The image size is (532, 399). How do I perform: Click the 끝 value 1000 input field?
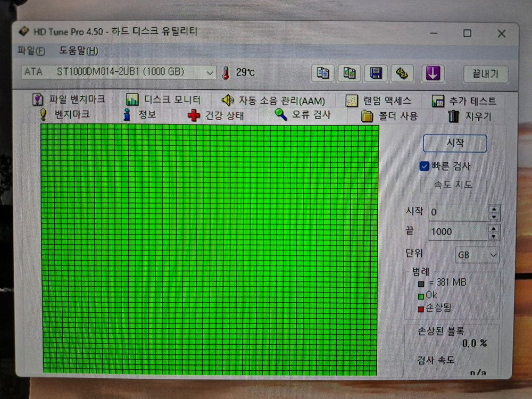pyautogui.click(x=458, y=232)
